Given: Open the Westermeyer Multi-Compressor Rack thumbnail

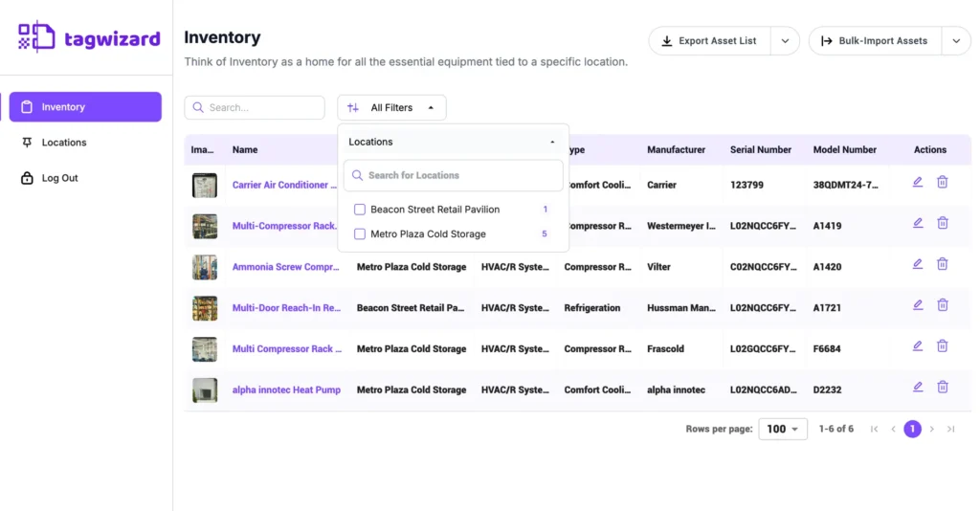Looking at the screenshot, I should click(205, 226).
